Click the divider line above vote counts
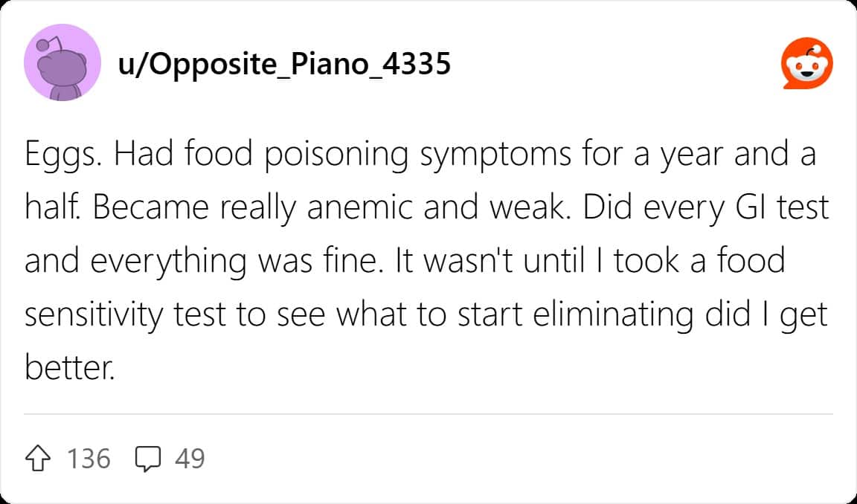This screenshot has height=504, width=857. 428,414
